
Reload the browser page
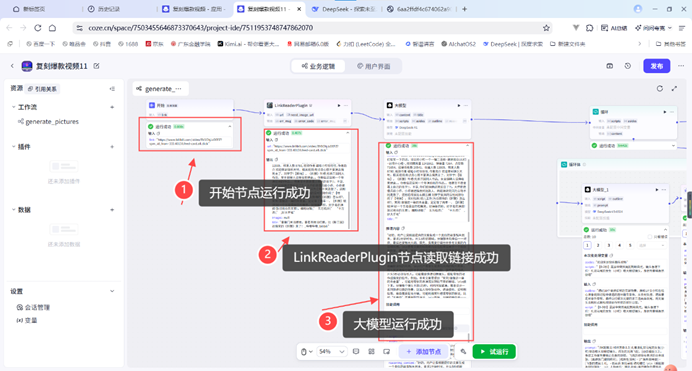pyautogui.click(x=38, y=28)
